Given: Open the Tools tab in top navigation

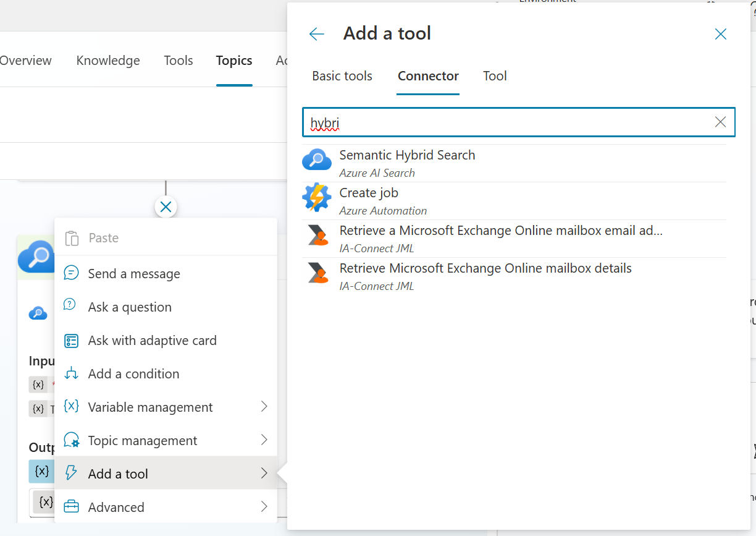Looking at the screenshot, I should [x=178, y=61].
